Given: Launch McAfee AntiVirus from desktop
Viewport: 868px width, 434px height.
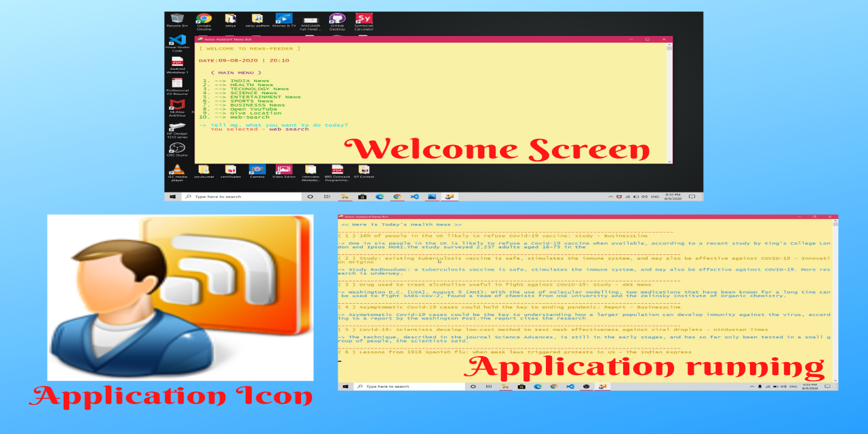Looking at the screenshot, I should pos(177,108).
